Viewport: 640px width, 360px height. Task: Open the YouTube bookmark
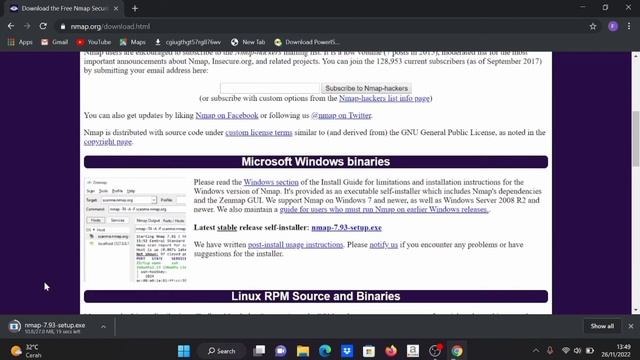(94, 42)
